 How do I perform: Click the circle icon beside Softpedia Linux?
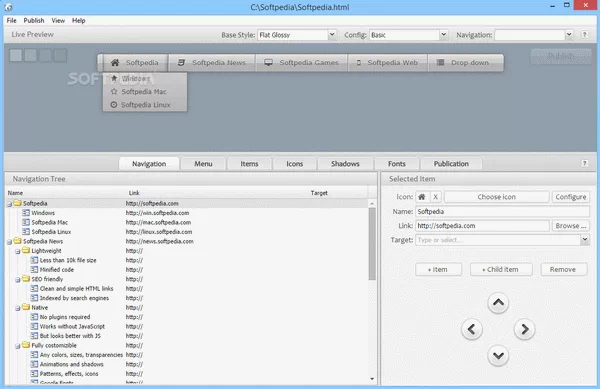(114, 104)
